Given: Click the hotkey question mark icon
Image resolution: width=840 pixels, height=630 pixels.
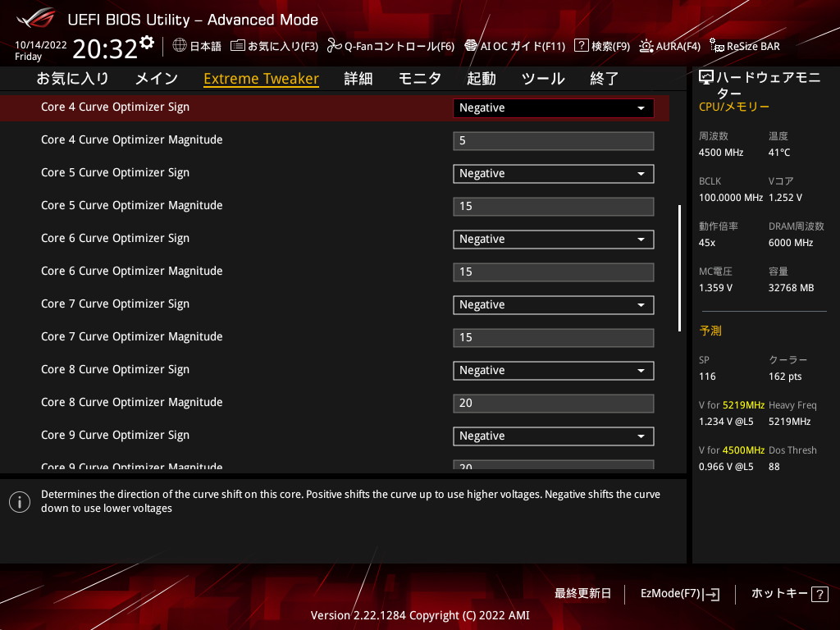Looking at the screenshot, I should coord(819,594).
